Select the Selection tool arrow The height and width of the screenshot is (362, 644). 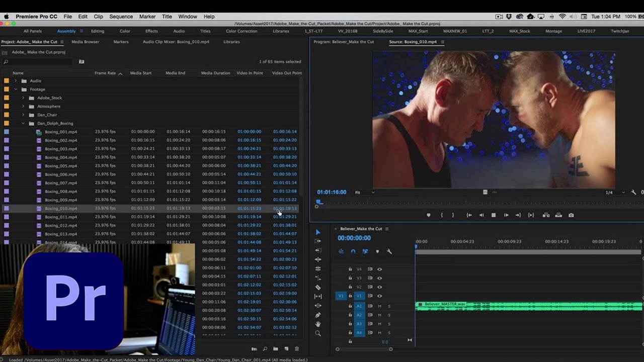pyautogui.click(x=317, y=232)
